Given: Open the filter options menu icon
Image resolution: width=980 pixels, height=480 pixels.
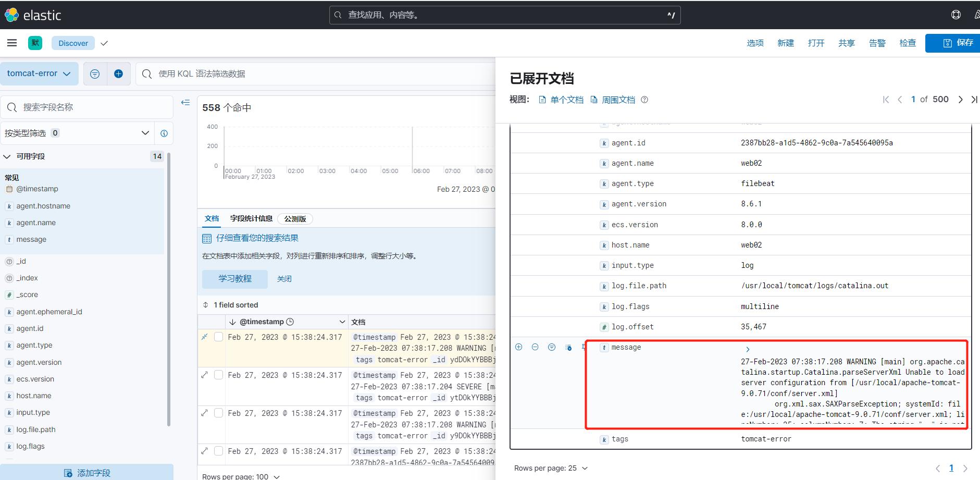Looking at the screenshot, I should pos(95,74).
